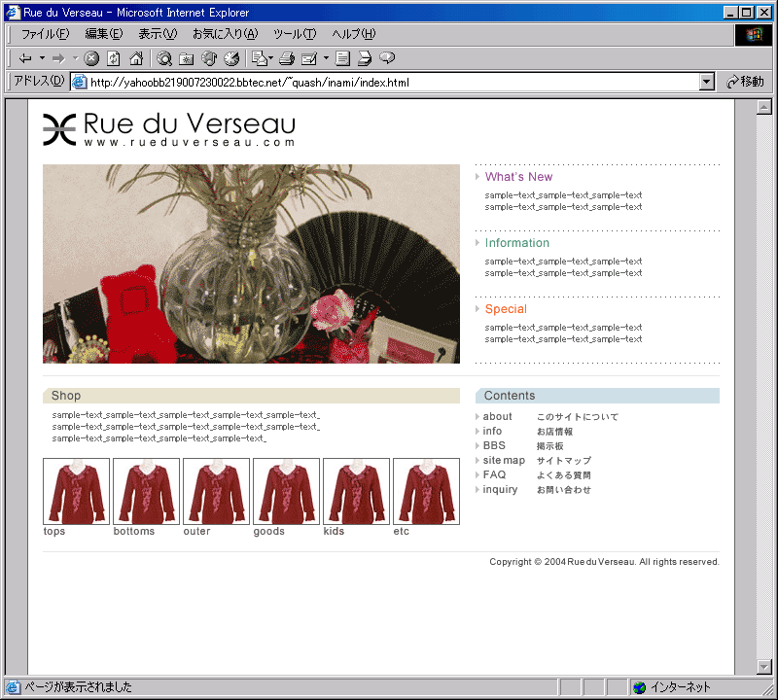Click the お問い合わせ text

564,490
